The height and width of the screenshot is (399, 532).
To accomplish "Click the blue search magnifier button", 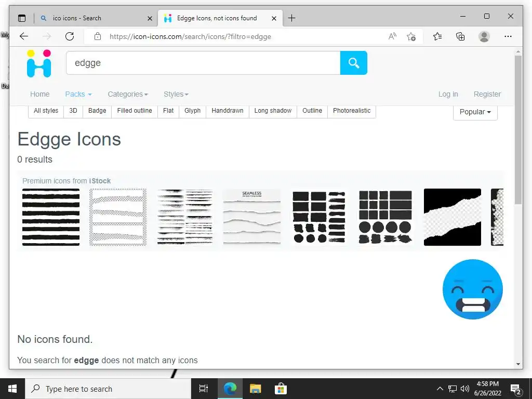I will pyautogui.click(x=353, y=63).
